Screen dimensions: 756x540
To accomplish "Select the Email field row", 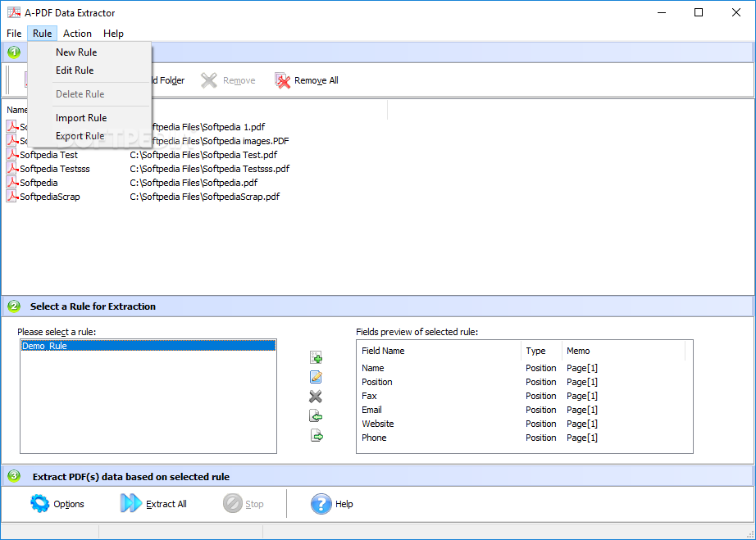I will pos(525,410).
